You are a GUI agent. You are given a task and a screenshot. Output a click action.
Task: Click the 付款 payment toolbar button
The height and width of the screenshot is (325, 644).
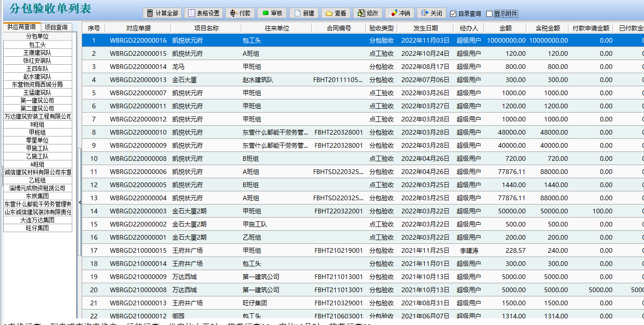tap(240, 13)
